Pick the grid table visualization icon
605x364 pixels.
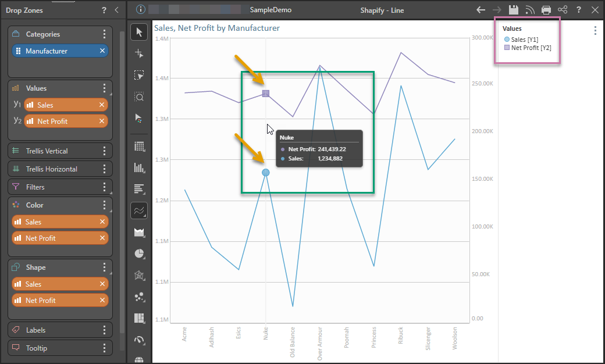139,146
